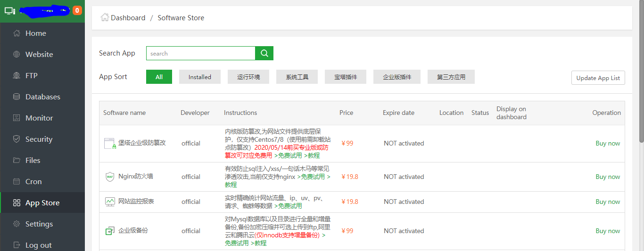Click the Display on dashboard column header

coord(512,113)
